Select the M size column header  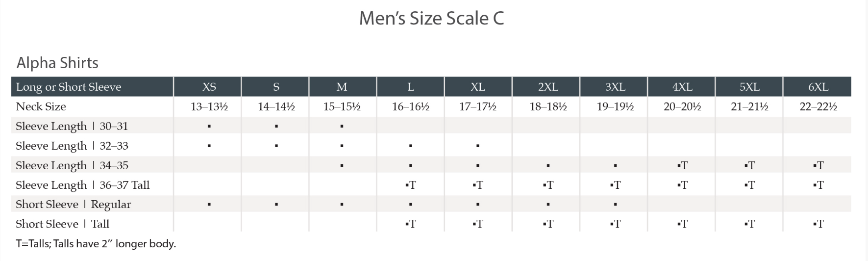coord(342,87)
